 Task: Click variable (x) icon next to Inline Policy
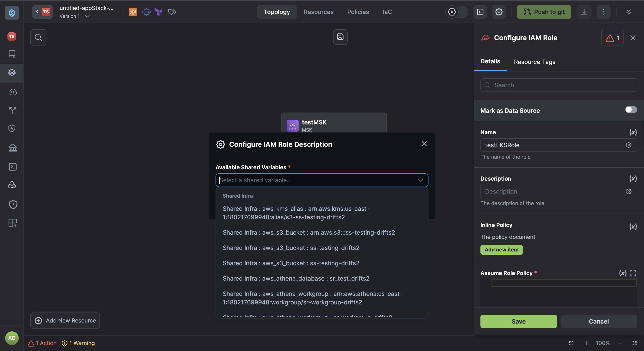pos(633,226)
